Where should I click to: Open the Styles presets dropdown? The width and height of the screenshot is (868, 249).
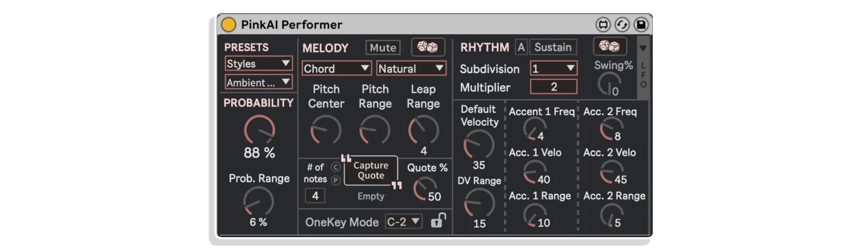tap(259, 64)
